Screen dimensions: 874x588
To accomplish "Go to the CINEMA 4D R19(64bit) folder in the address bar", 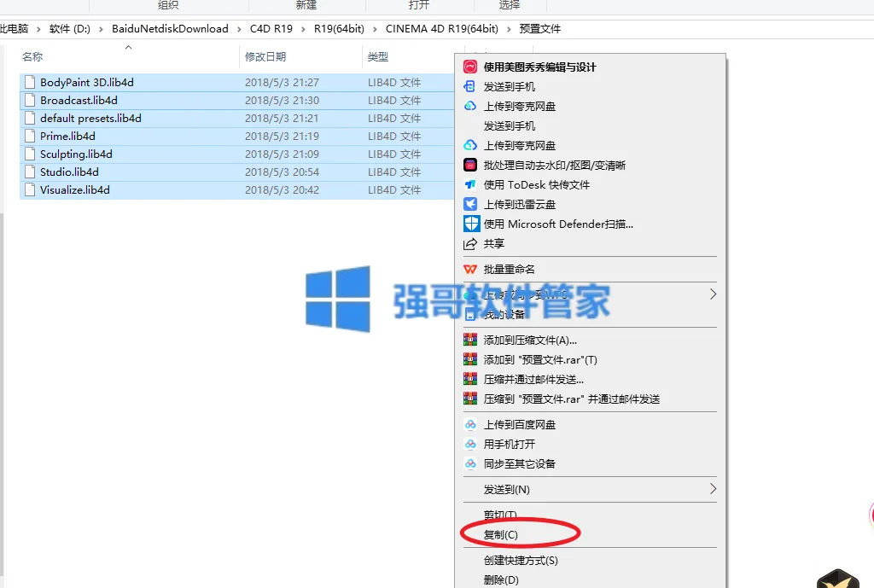I will [x=442, y=28].
